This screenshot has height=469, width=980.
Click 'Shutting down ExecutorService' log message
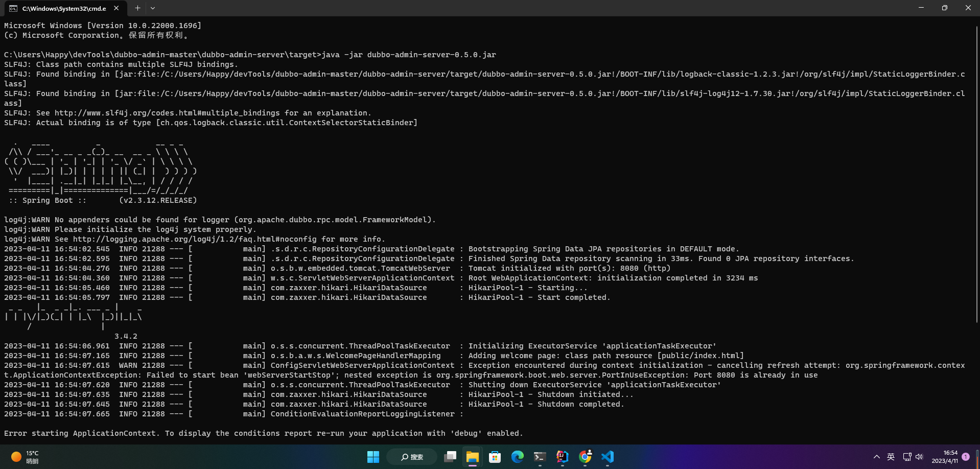click(x=595, y=385)
